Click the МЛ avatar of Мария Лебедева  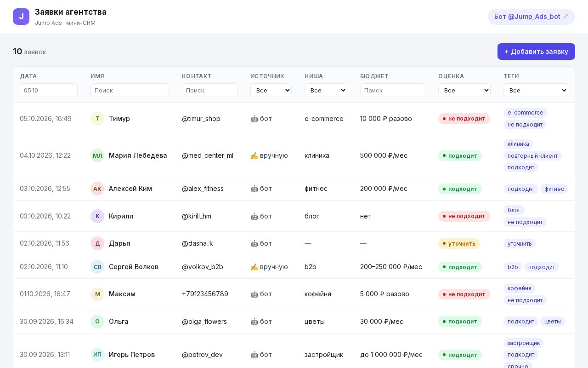point(97,155)
